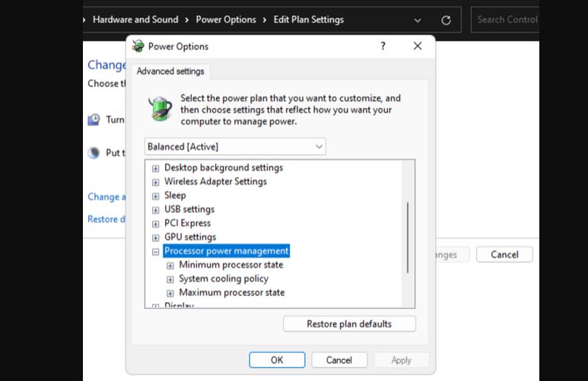Image resolution: width=588 pixels, height=381 pixels.
Task: Click OK in Power Options dialog
Action: point(277,360)
